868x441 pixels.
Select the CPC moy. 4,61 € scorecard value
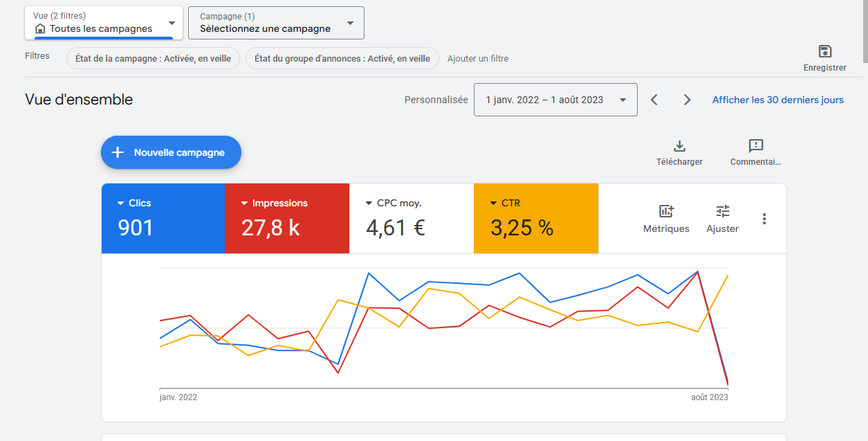click(x=396, y=228)
